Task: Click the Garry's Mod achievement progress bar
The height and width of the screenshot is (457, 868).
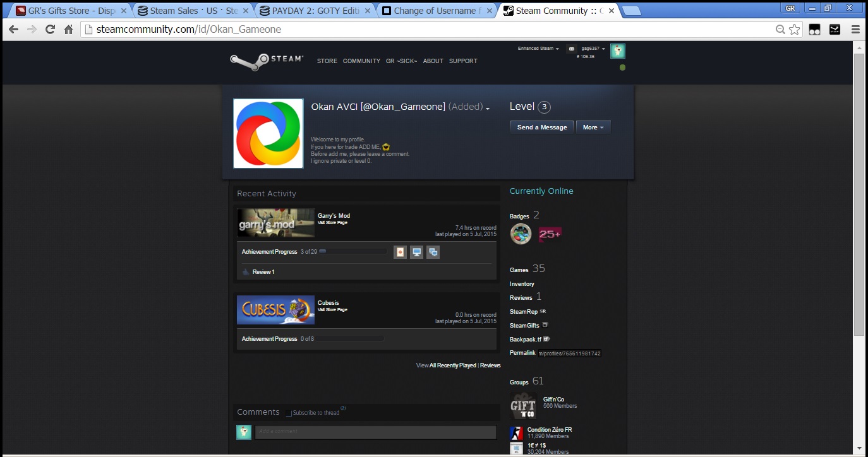Action: pos(353,252)
